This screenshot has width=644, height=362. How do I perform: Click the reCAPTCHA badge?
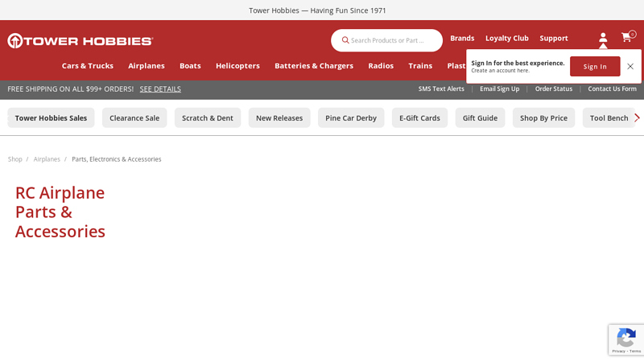tap(625, 339)
